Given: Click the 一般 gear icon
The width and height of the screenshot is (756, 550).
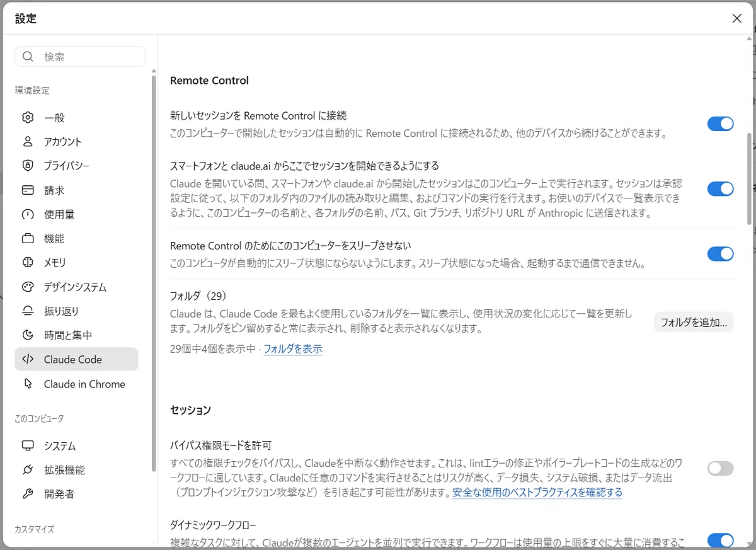Looking at the screenshot, I should [28, 118].
